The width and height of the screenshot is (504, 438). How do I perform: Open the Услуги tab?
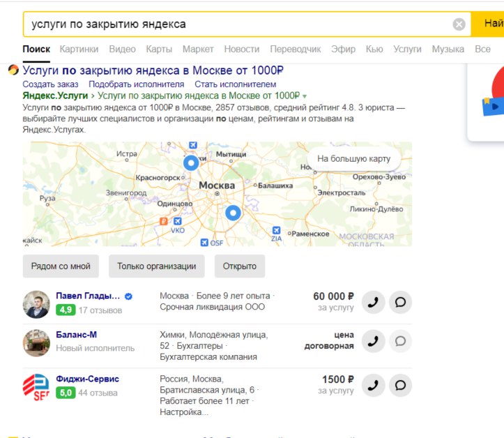click(x=407, y=49)
